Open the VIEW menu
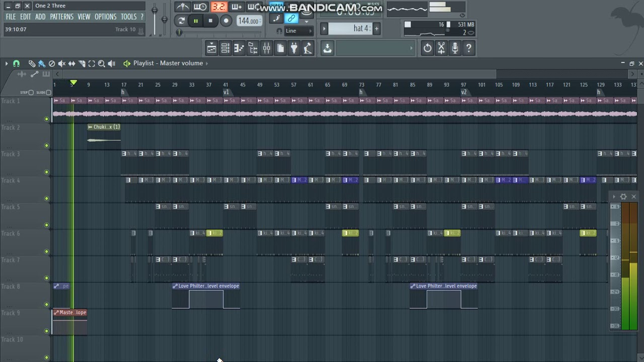The height and width of the screenshot is (362, 644). 84,17
